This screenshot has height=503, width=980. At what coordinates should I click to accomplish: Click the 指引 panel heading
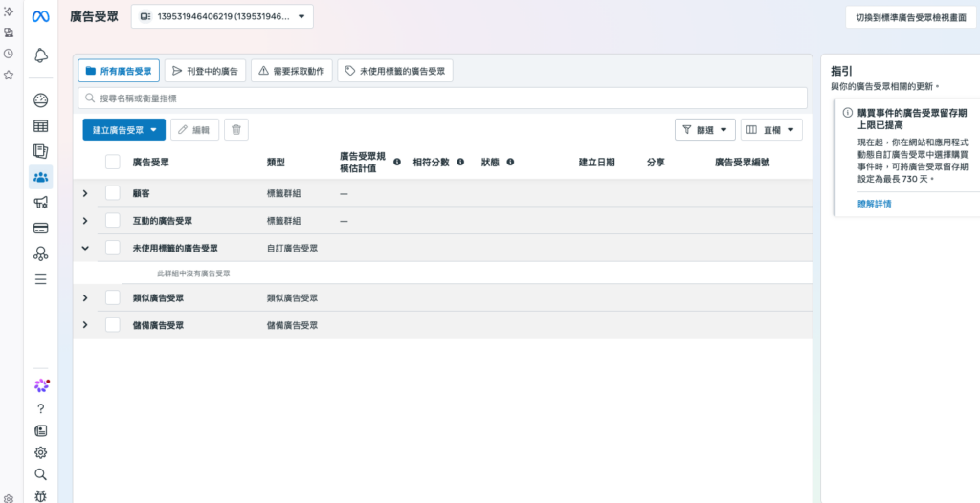coord(841,71)
